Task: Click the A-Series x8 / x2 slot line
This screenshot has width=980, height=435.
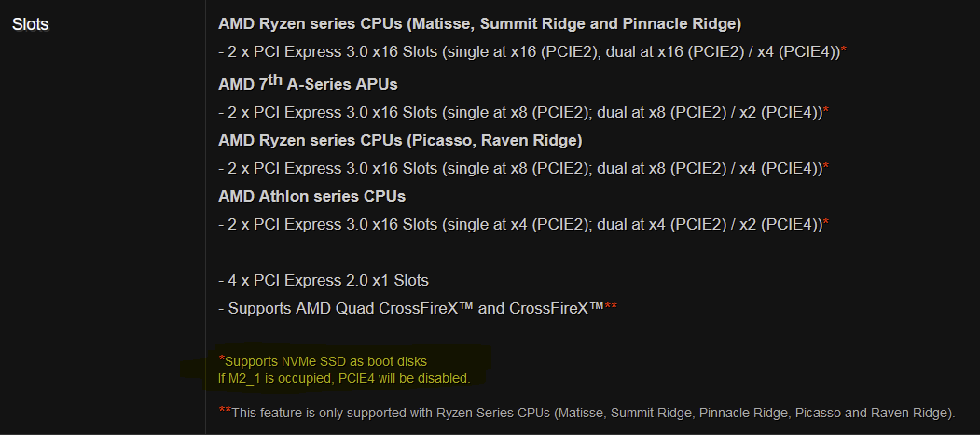Action: [x=520, y=113]
